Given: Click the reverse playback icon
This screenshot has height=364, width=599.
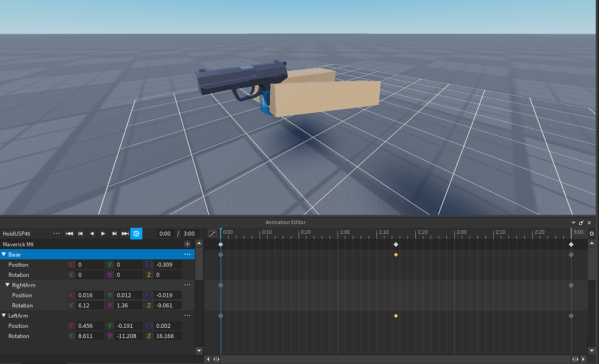Looking at the screenshot, I should (91, 234).
